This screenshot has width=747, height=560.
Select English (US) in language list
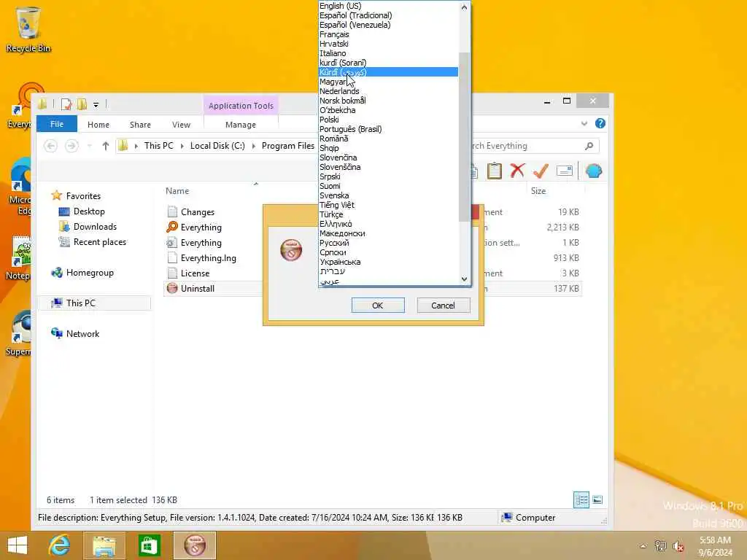click(x=388, y=6)
